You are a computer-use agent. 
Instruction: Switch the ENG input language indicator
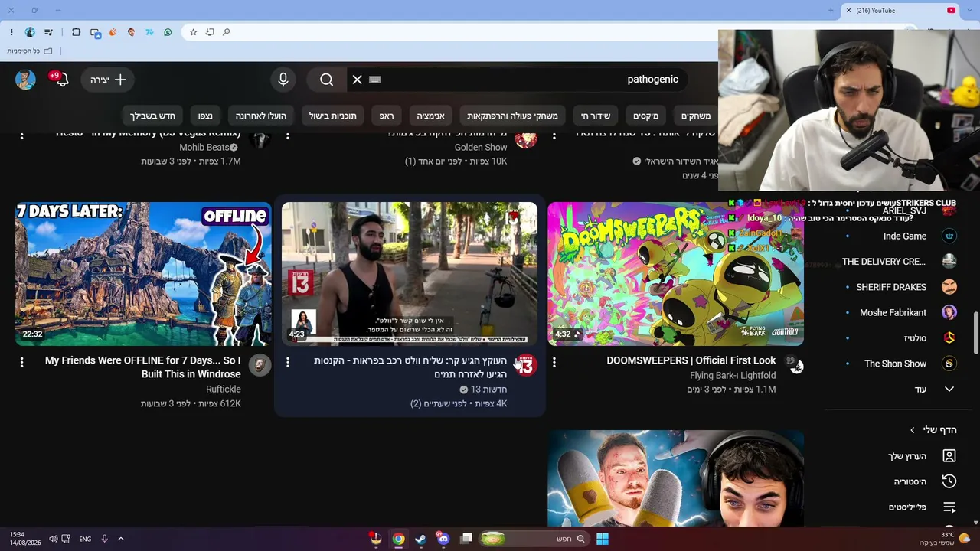(x=85, y=539)
